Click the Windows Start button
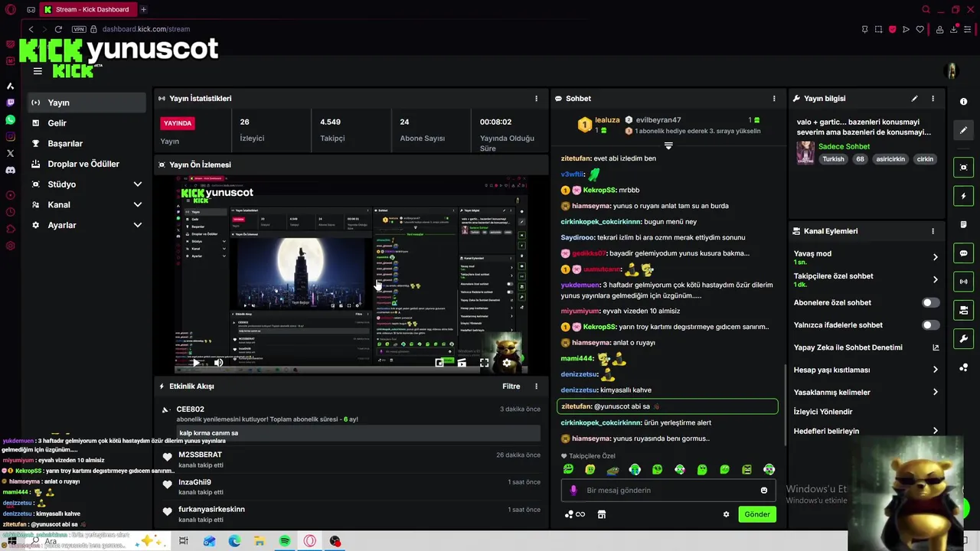This screenshot has width=980, height=551. 11,541
